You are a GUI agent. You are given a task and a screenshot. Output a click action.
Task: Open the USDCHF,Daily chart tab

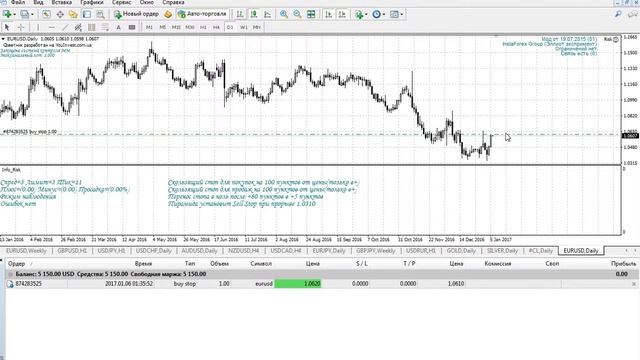(x=153, y=251)
